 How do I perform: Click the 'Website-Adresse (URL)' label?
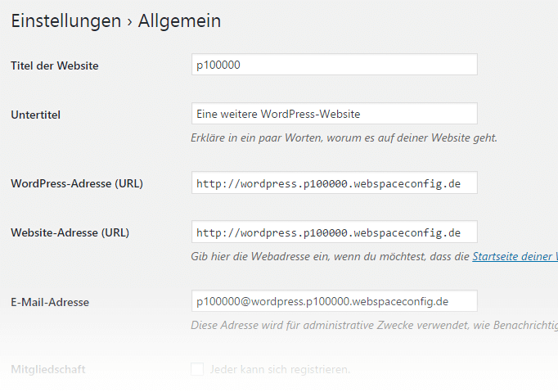click(70, 232)
